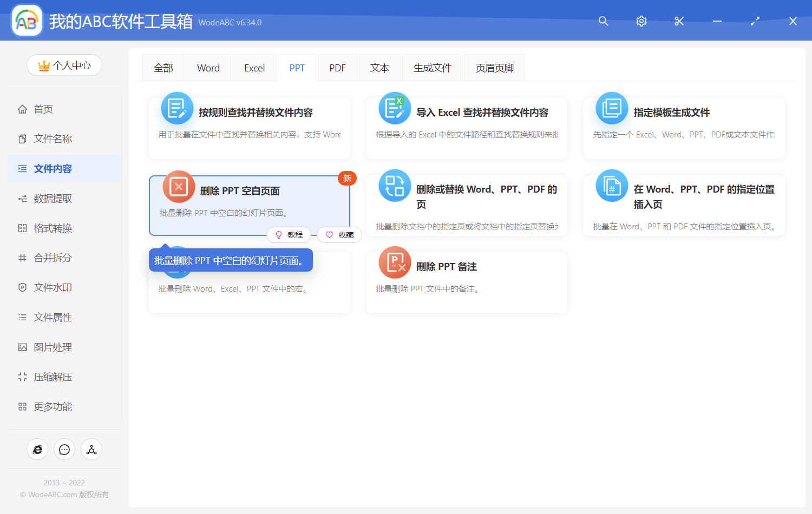812x514 pixels.
Task: Click the 教程 tutorial button
Action: pyautogui.click(x=289, y=235)
